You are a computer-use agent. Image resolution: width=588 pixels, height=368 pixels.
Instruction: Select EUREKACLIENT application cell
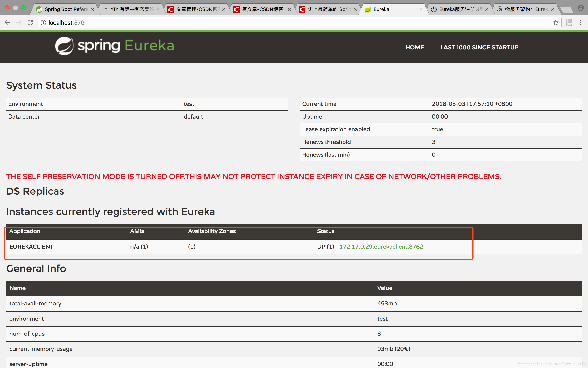pyautogui.click(x=31, y=247)
